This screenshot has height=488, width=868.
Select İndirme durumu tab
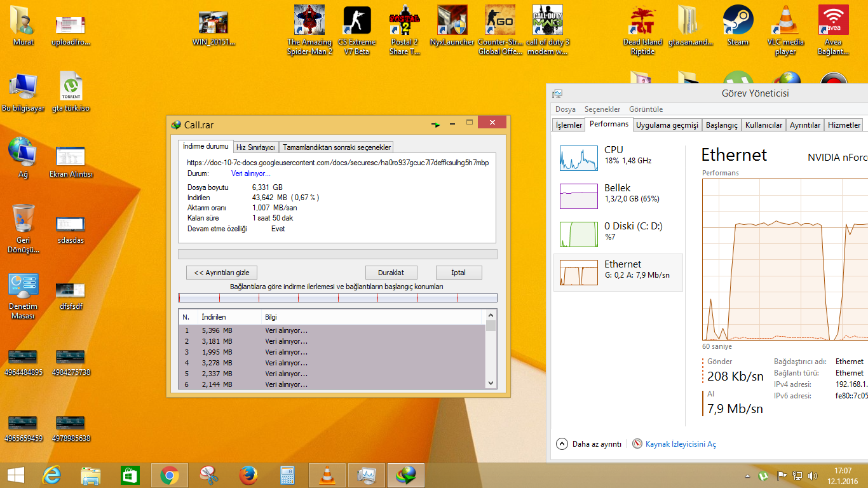pyautogui.click(x=205, y=146)
